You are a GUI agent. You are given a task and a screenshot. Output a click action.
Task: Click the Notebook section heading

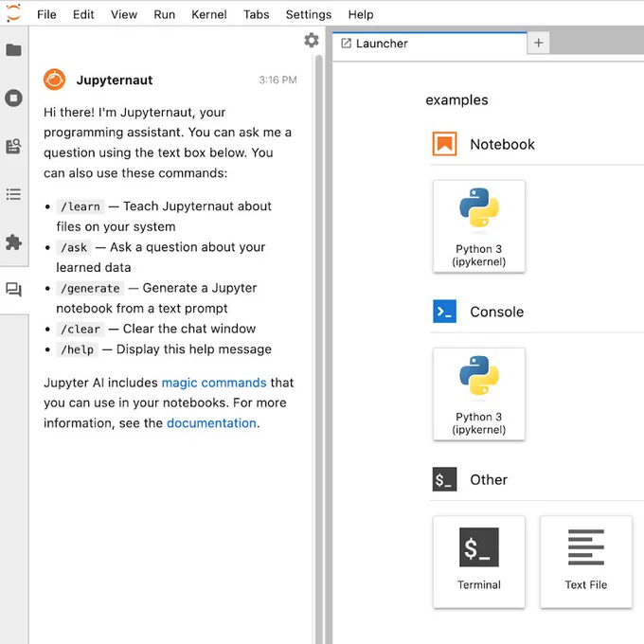502,144
